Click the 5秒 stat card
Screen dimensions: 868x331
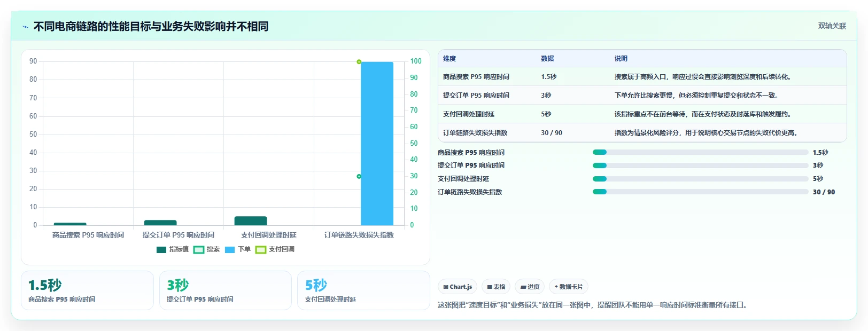click(363, 290)
